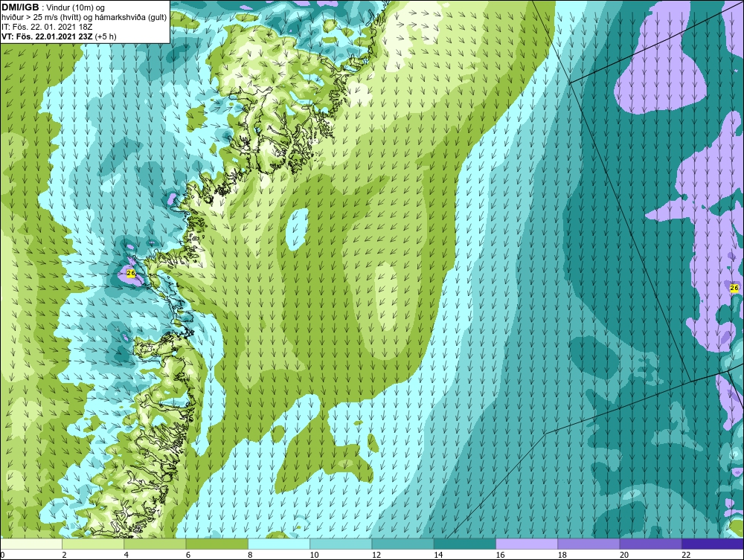This screenshot has width=744, height=560.
Task: Click the 'IT: Fös. 22. 01. 2021 18Z' line
Action: 47,27
